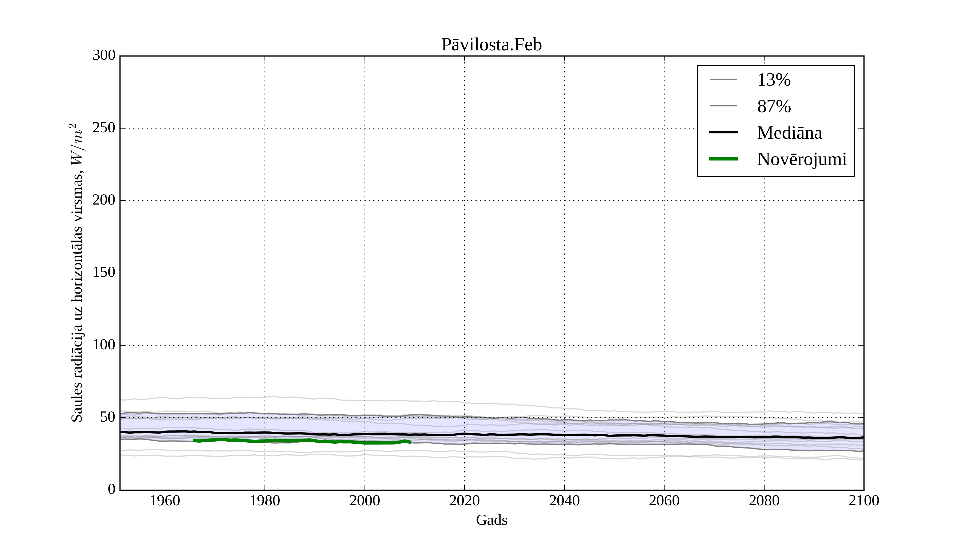Click the 0 y-axis tick label

[x=111, y=489]
